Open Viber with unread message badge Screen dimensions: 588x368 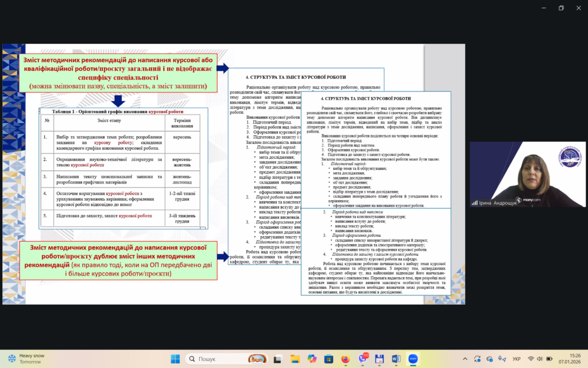point(362,359)
